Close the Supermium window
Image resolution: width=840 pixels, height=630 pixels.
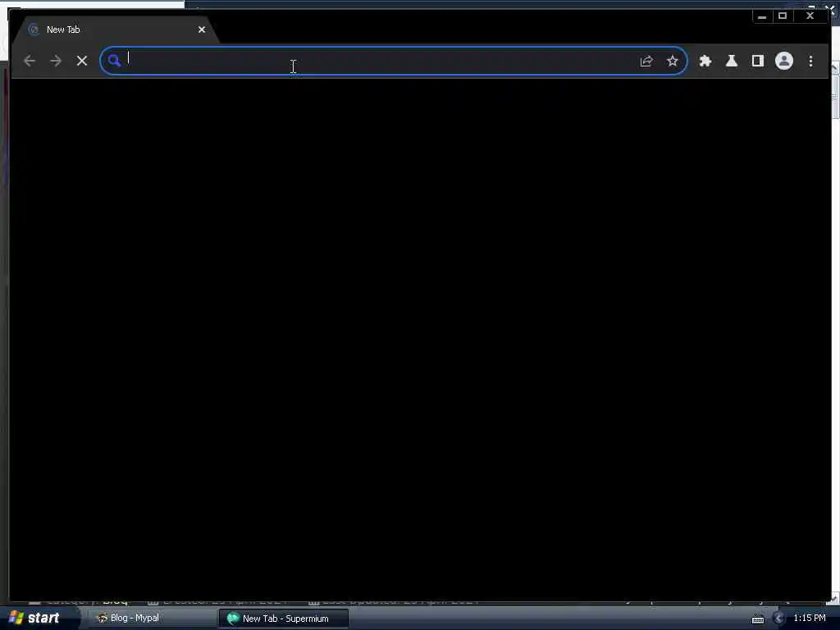click(x=810, y=16)
